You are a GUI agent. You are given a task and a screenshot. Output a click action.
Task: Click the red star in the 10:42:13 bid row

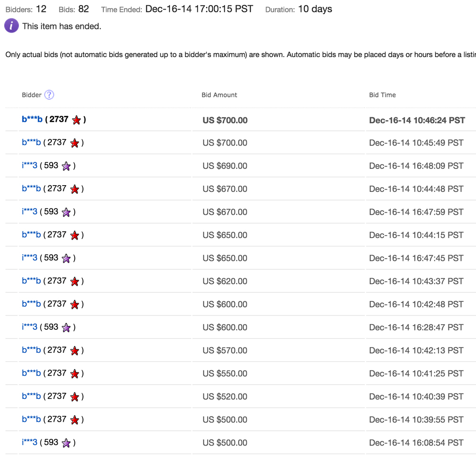[75, 351]
